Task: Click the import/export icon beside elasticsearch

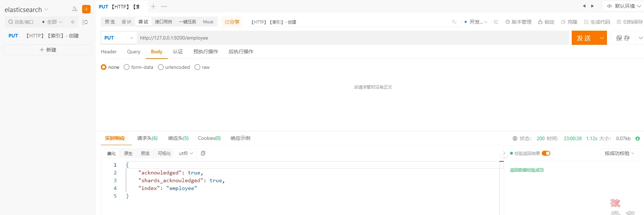Action: [74, 9]
